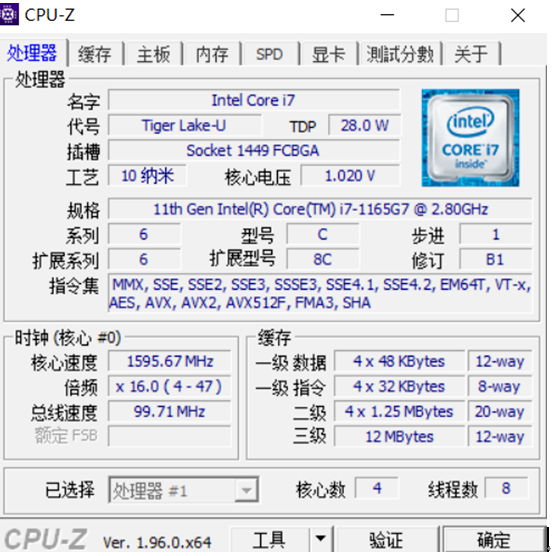Click the 工具 button
553x556 pixels.
270,539
